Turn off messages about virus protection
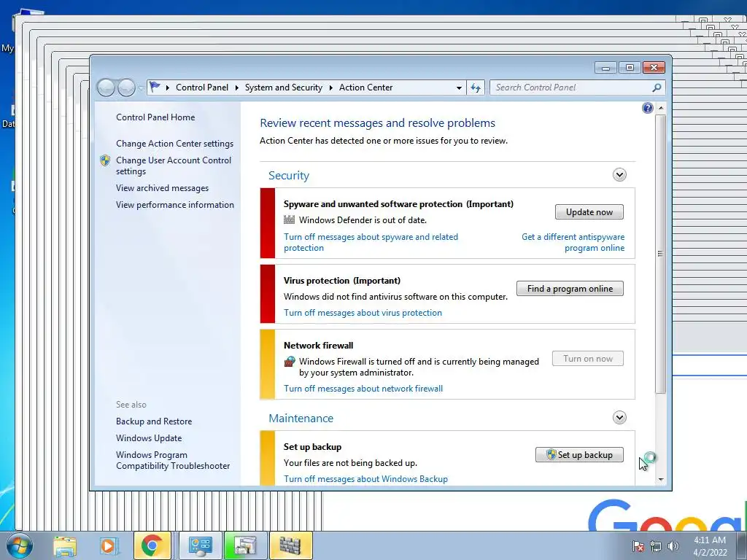Image resolution: width=747 pixels, height=560 pixels. point(363,313)
